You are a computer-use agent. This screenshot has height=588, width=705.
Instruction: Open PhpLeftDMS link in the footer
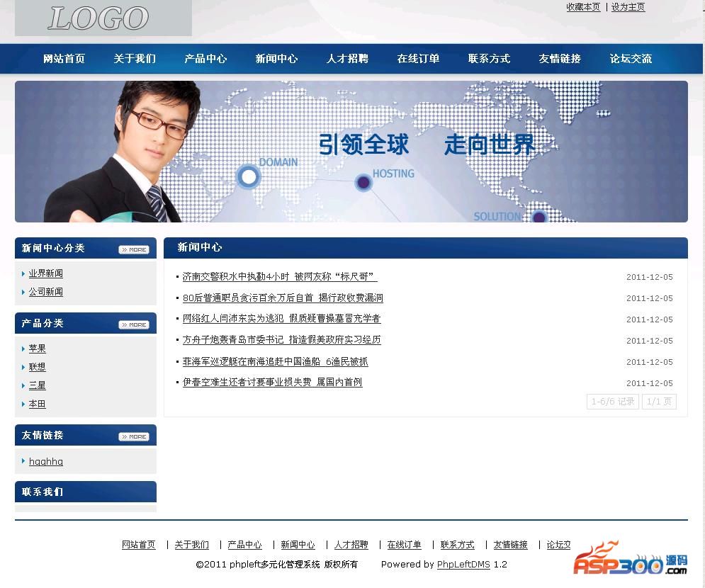[x=463, y=565]
